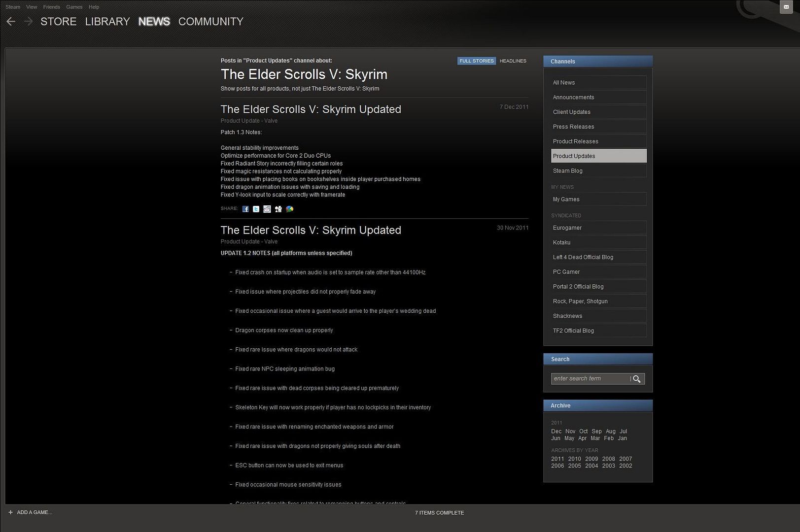Click the enter search term field

pyautogui.click(x=591, y=379)
